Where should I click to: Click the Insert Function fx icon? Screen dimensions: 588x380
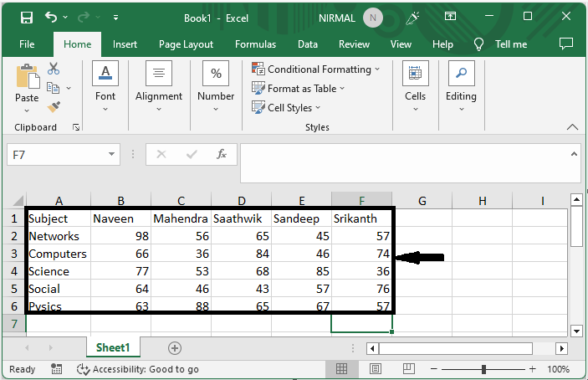click(222, 155)
